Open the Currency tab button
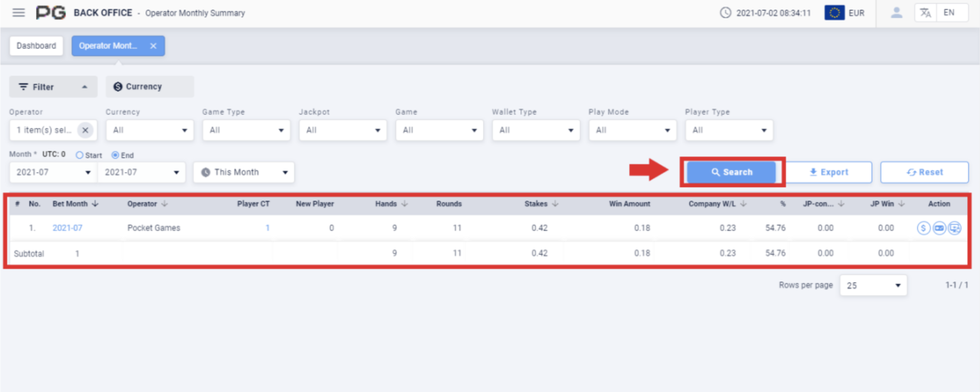980x392 pixels. [x=150, y=87]
